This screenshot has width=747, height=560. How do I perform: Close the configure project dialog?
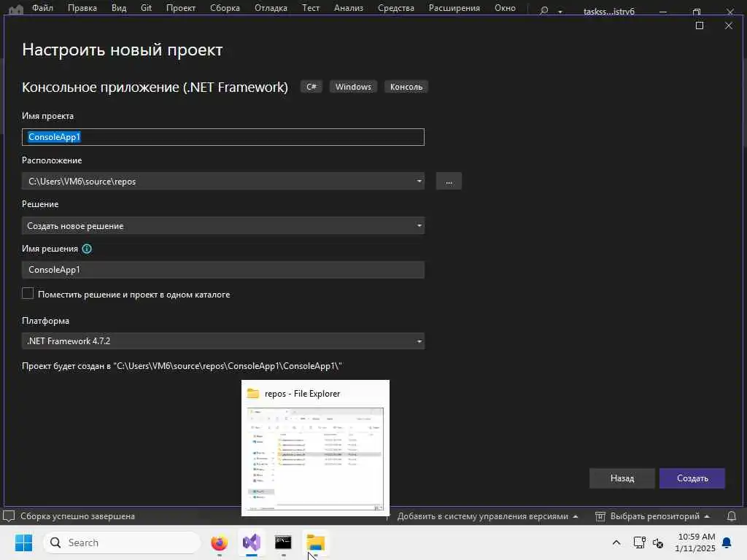pos(729,26)
